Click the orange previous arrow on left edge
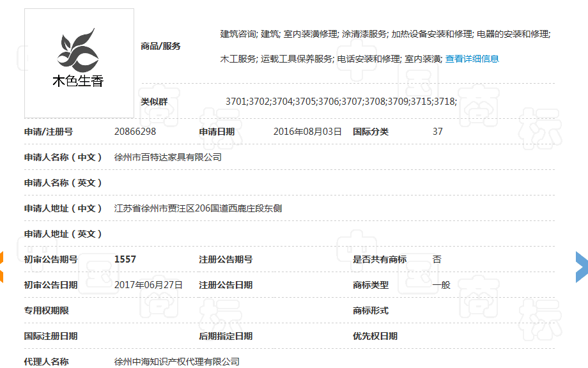Viewport: 588px width, 368px height. 2,266
